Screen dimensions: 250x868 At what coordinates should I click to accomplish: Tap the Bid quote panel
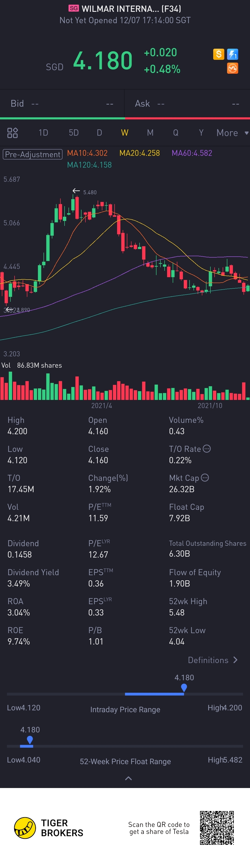62,103
